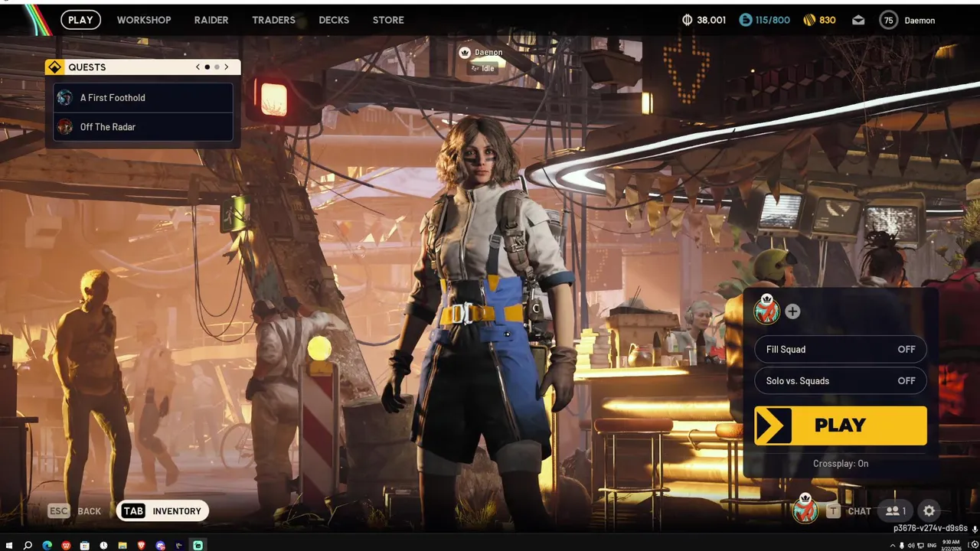
Task: Visit the STORE tab
Action: (388, 20)
